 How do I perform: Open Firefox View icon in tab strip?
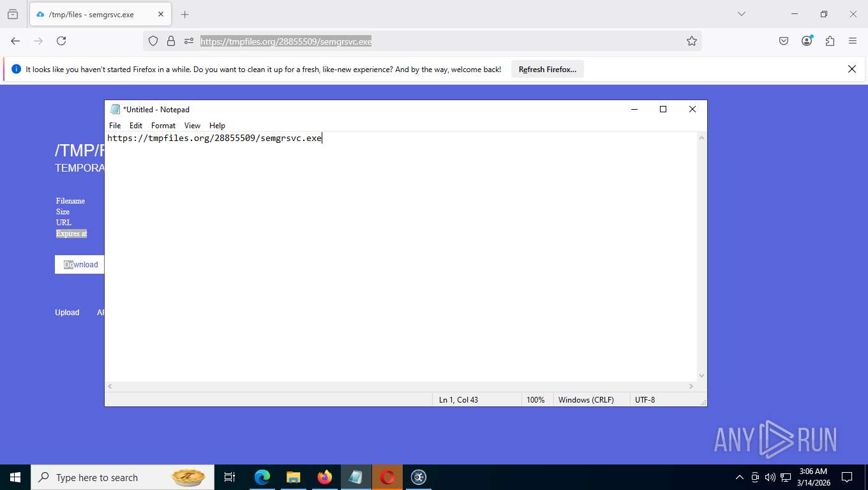click(13, 14)
